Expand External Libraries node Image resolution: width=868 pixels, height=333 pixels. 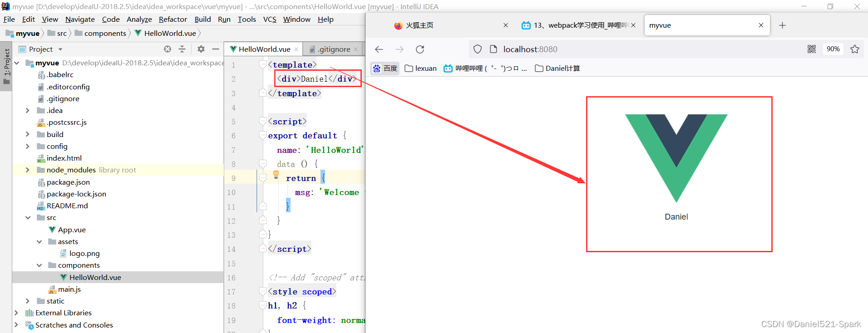pyautogui.click(x=17, y=313)
